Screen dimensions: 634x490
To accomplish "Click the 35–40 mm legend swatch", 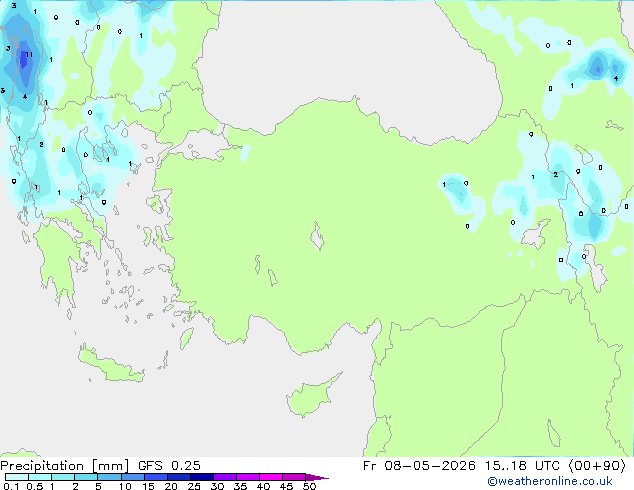I will click(248, 477).
